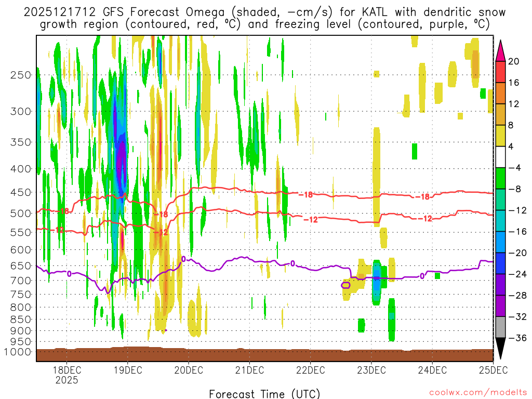Click the chart title first line
This screenshot has height=399, width=532.
pos(264,12)
